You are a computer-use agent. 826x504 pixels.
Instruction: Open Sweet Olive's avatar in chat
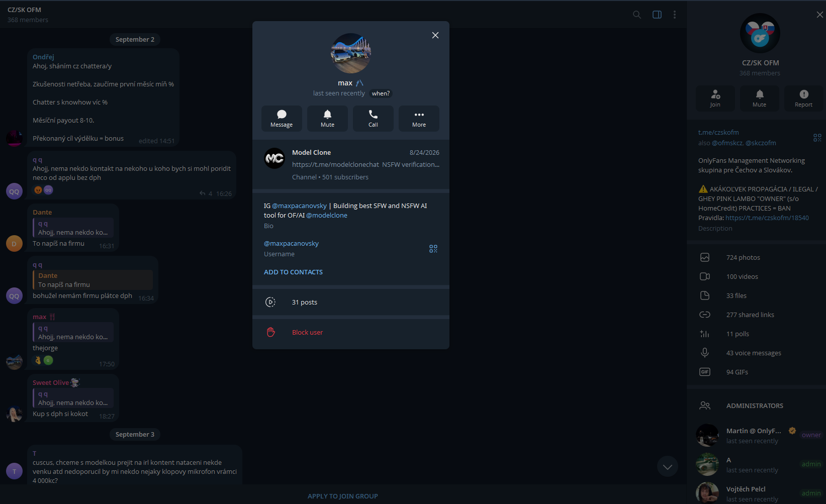click(x=14, y=414)
